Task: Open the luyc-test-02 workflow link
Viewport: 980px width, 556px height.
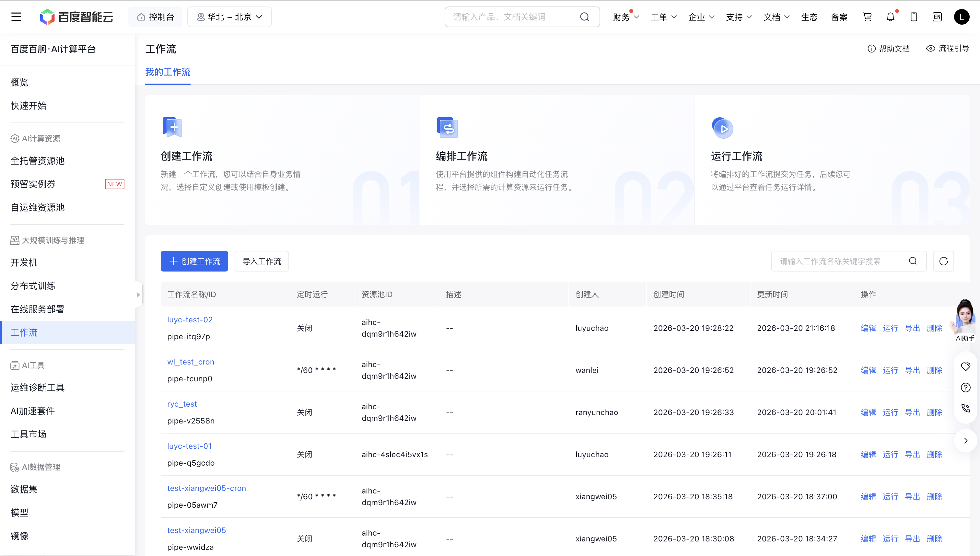Action: [190, 319]
